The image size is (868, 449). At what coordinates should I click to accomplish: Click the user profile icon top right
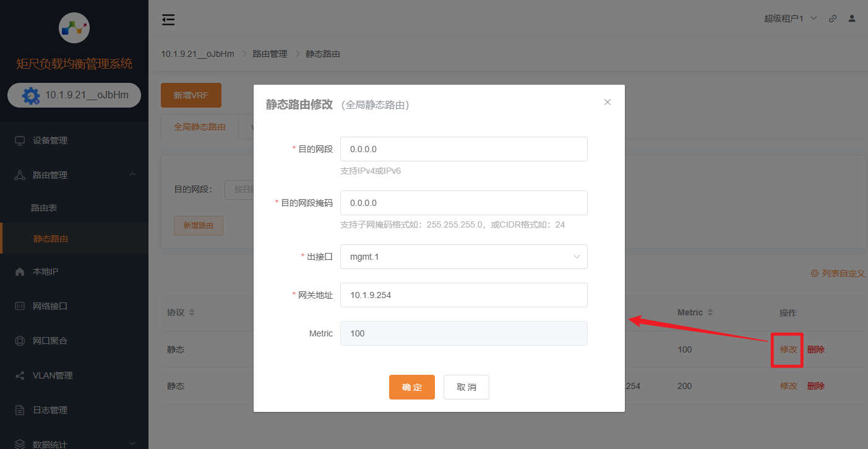851,19
